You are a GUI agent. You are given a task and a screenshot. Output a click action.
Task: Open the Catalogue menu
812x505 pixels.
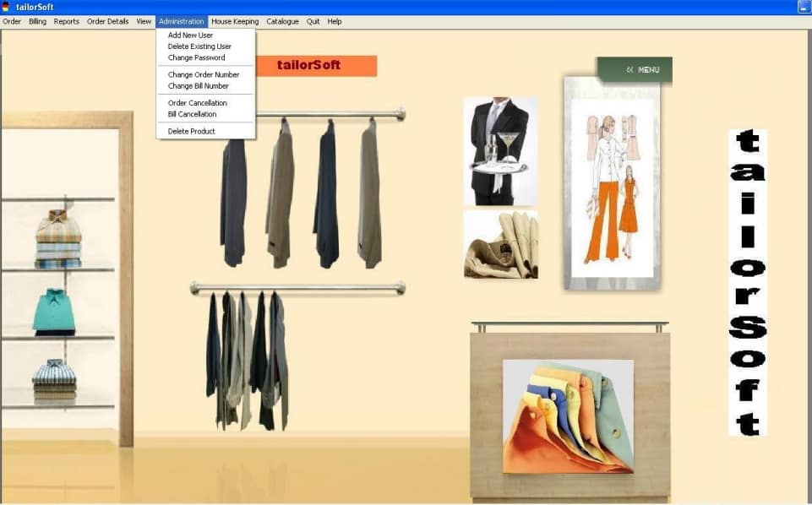coord(282,21)
